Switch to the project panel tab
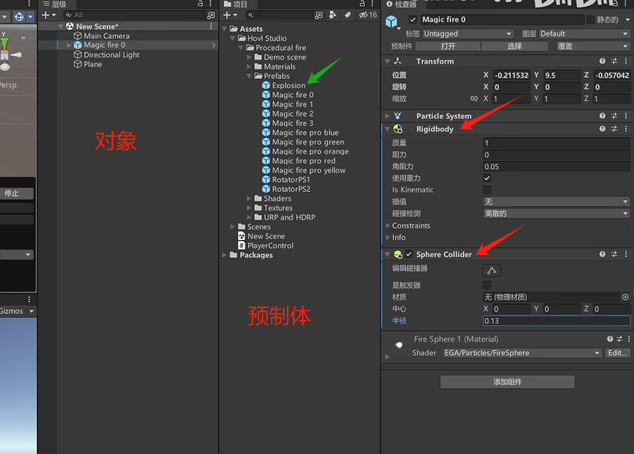 point(237,4)
